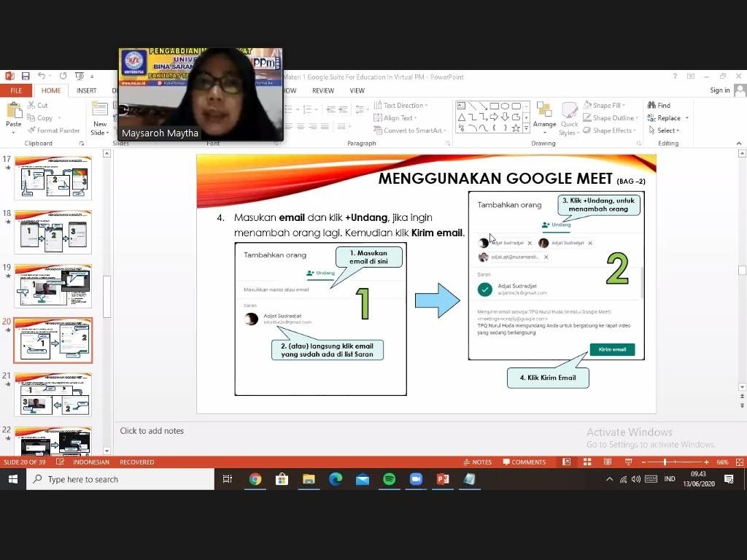
Task: Switch to the VIEW ribbon tab
Action: pyautogui.click(x=357, y=90)
